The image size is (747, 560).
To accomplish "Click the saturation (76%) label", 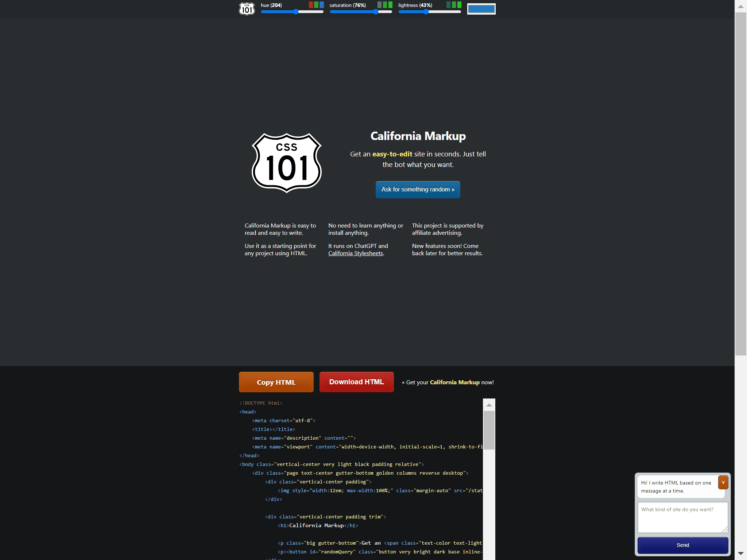I will [x=348, y=5].
